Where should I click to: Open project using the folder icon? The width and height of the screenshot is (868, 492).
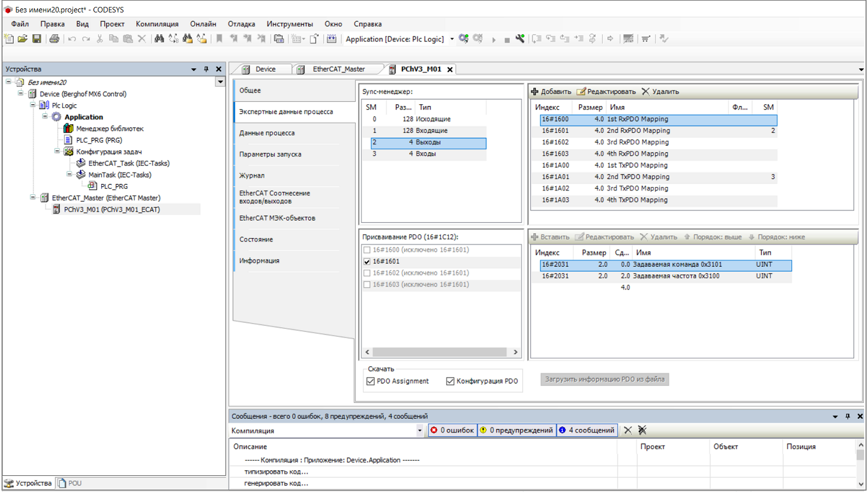[22, 39]
